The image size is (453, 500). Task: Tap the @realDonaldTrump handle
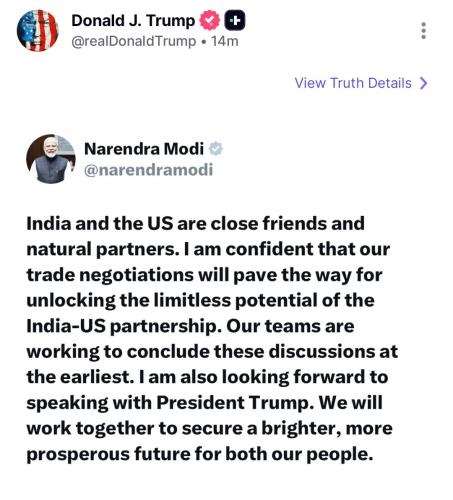coord(134,41)
